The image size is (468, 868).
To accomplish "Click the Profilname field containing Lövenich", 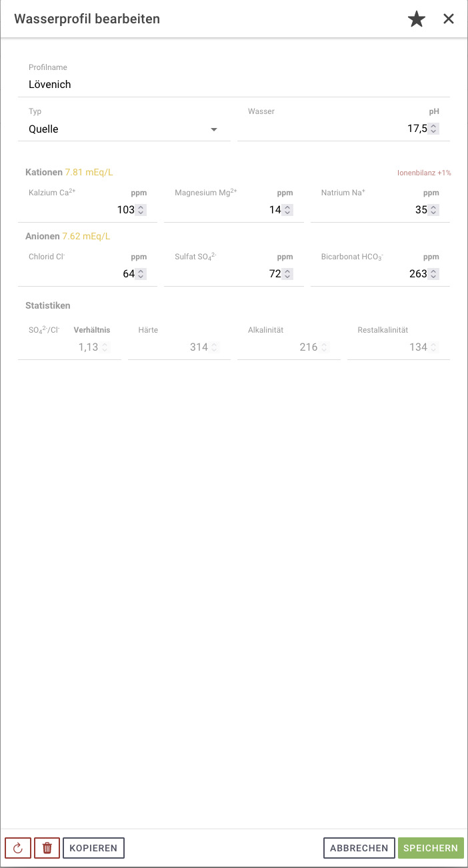I will (x=233, y=85).
